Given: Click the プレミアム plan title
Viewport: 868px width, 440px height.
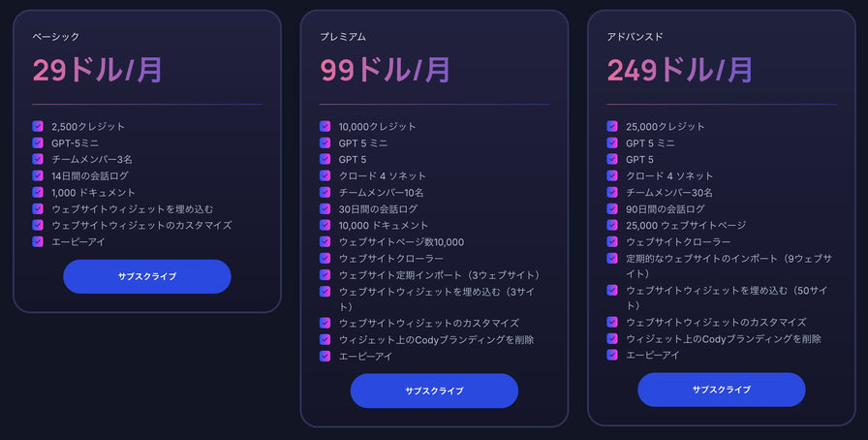Looking at the screenshot, I should (x=343, y=37).
